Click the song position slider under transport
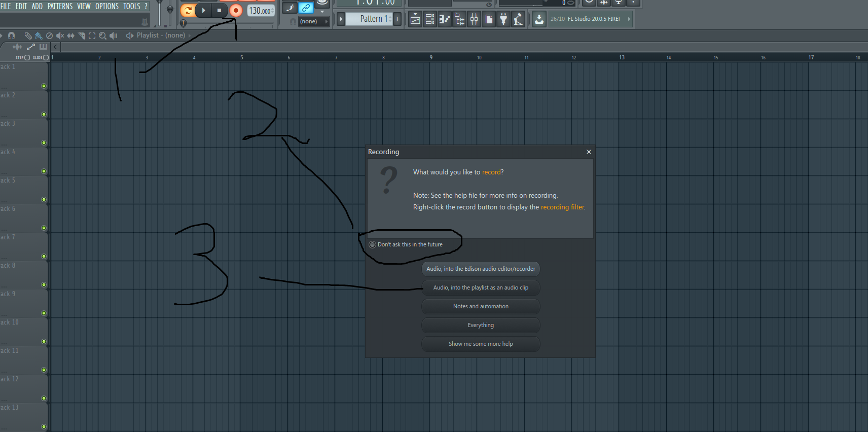This screenshot has height=432, width=868. pyautogui.click(x=184, y=23)
